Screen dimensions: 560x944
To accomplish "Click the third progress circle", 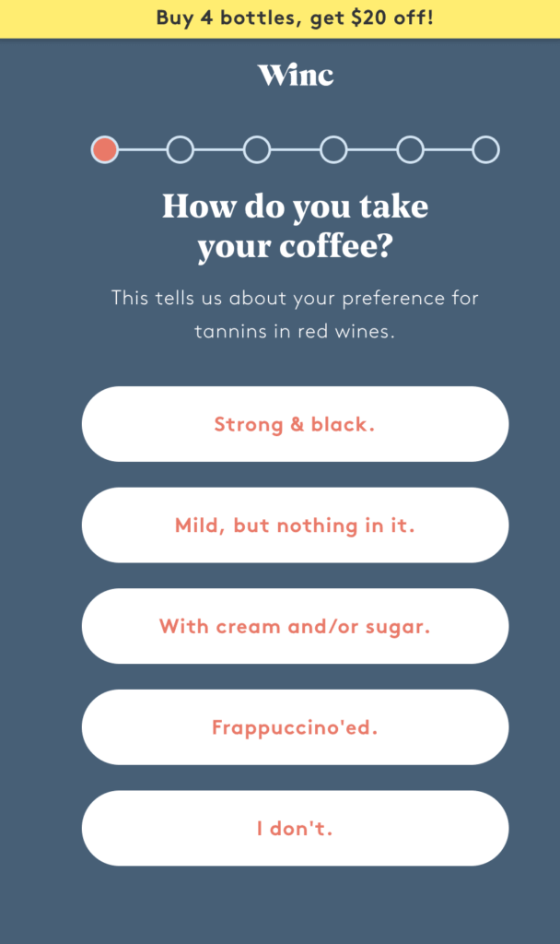I will tap(257, 148).
